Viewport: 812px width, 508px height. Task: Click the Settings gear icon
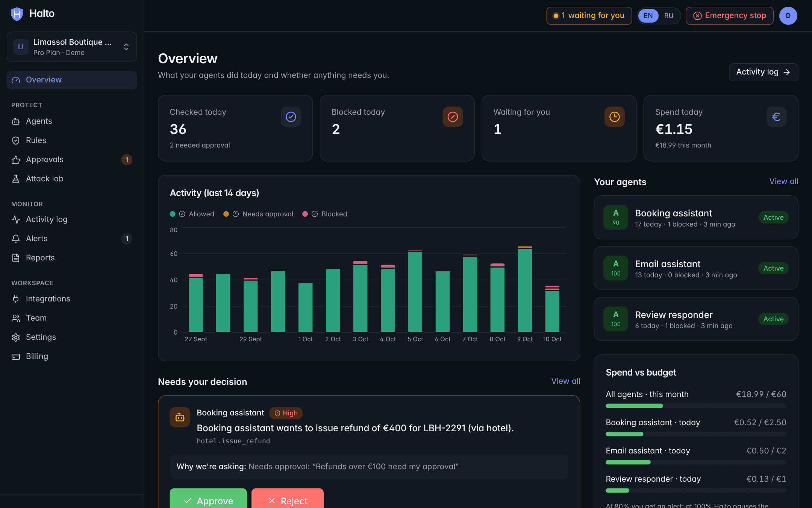coord(16,337)
